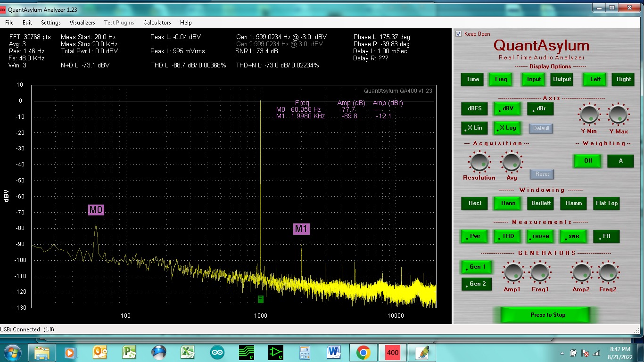The width and height of the screenshot is (644, 362).
Task: Open Word from taskbar
Action: tap(334, 353)
